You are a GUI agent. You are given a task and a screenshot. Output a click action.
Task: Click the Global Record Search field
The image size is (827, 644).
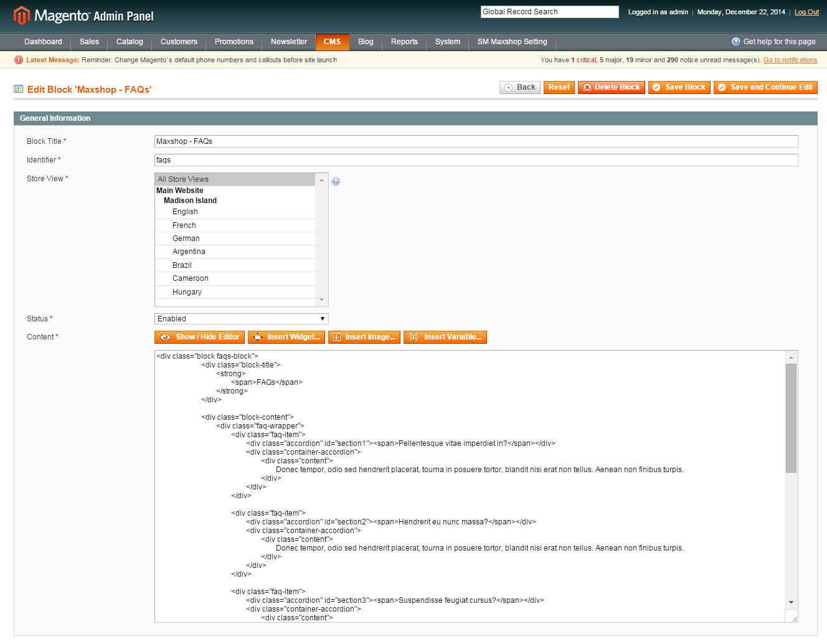[550, 12]
